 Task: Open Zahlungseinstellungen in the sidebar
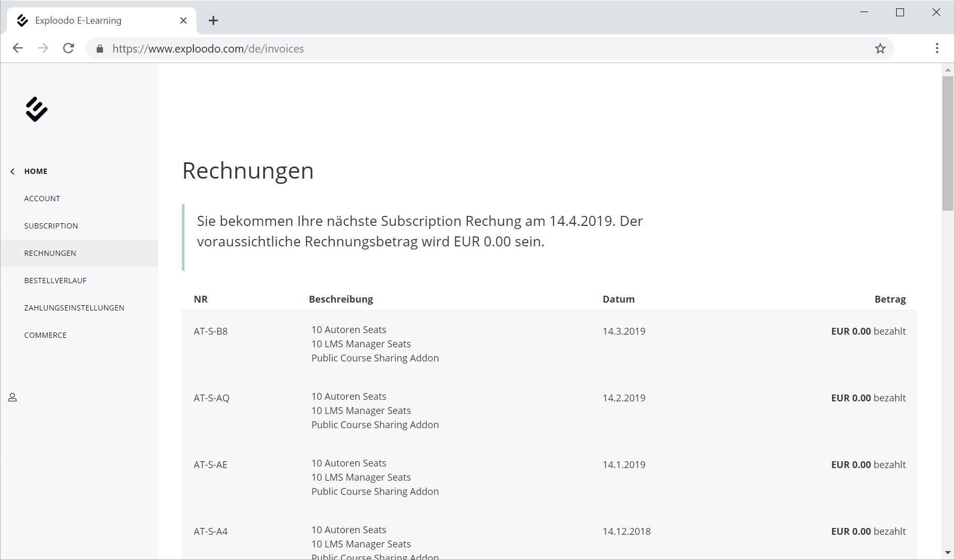[x=74, y=308]
